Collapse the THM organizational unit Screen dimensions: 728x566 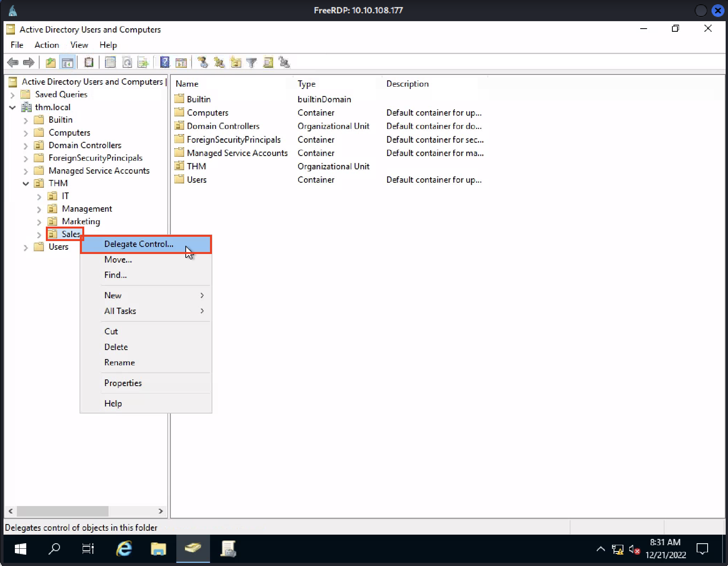pyautogui.click(x=25, y=183)
